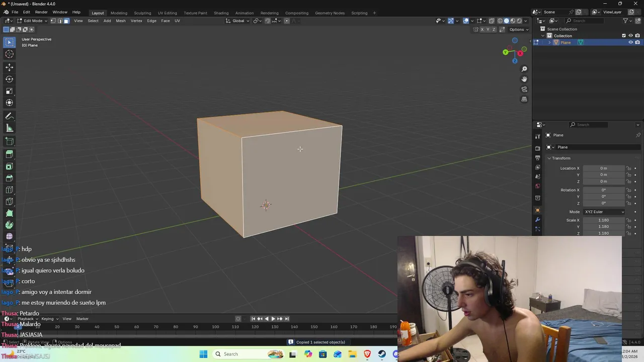Toggle the camera view icon
Viewport: 644px width, 362px height.
coord(524,89)
